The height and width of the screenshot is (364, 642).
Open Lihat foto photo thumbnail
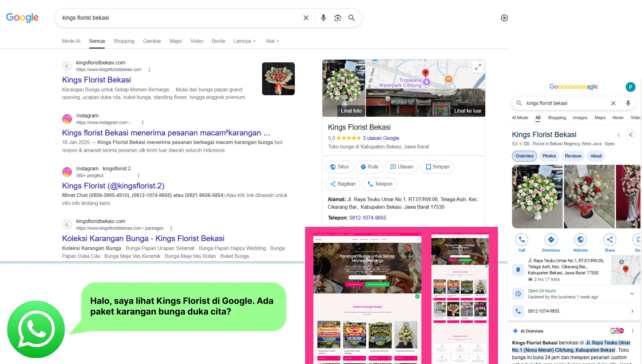click(344, 88)
